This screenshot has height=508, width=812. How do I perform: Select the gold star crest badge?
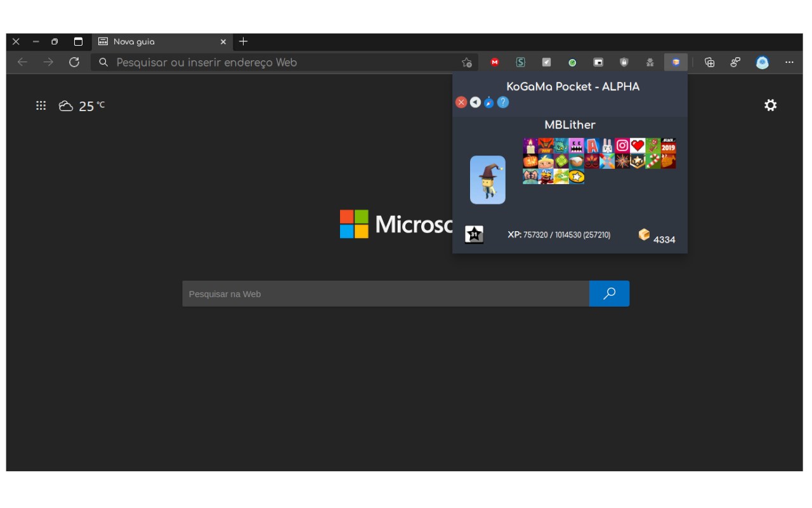[x=638, y=161]
